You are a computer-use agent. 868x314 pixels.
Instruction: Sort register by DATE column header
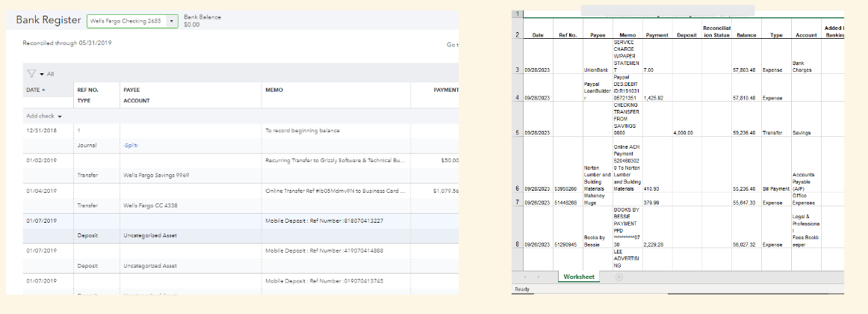coord(36,90)
